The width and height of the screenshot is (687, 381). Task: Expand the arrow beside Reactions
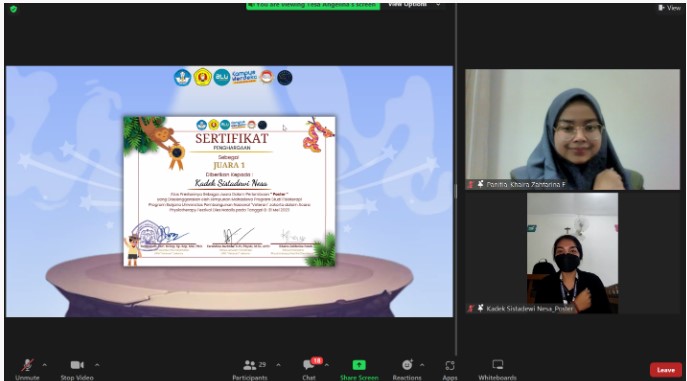(421, 365)
